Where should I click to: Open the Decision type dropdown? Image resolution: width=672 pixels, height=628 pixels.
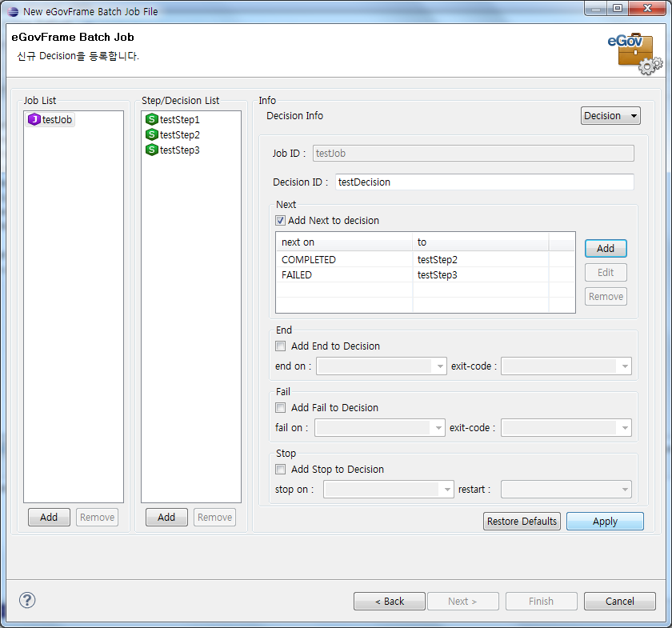(x=610, y=116)
